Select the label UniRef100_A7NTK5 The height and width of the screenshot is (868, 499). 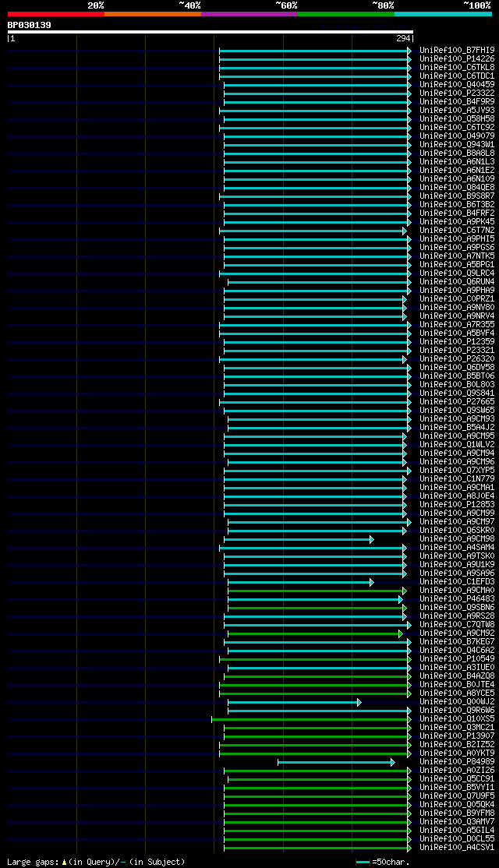pos(457,256)
